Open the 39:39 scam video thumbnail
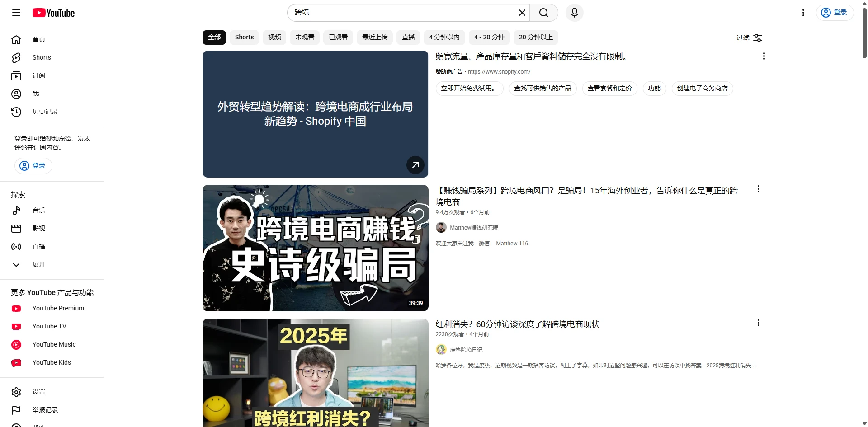The width and height of the screenshot is (868, 427). click(315, 248)
